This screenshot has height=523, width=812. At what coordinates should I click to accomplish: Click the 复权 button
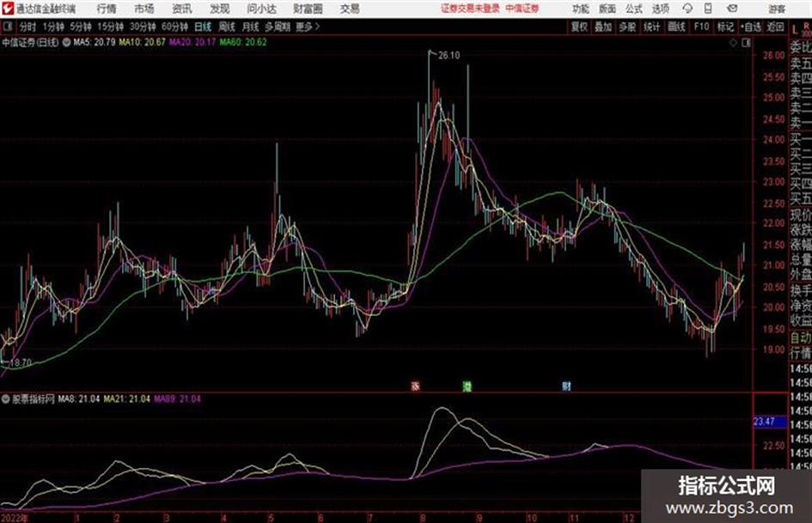tap(579, 27)
